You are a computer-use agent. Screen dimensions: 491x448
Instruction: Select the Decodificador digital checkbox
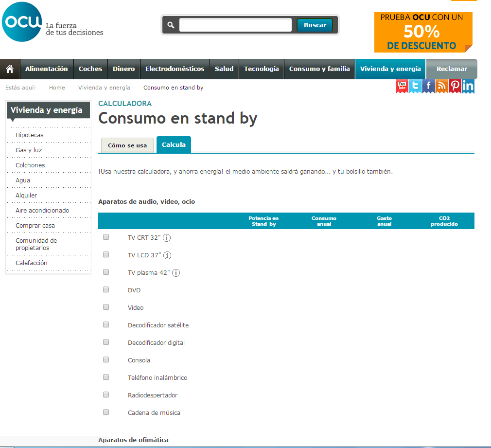coord(106,342)
